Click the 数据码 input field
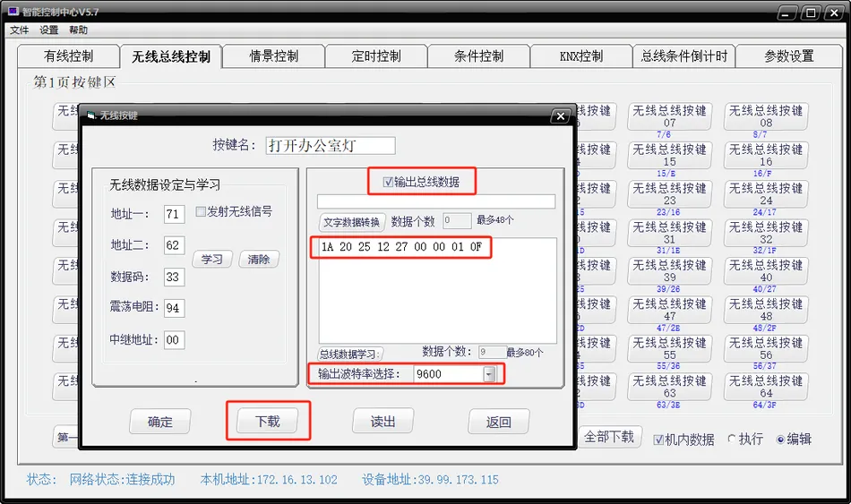The image size is (851, 504). point(174,277)
